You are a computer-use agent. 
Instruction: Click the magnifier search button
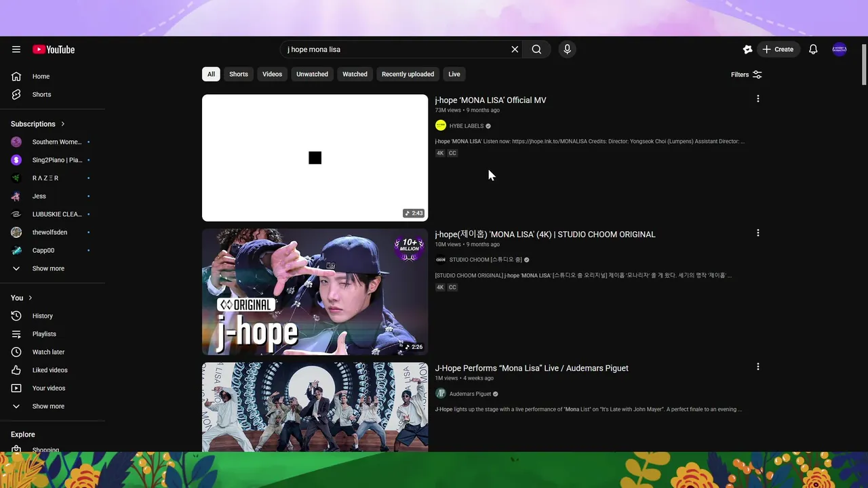(536, 49)
